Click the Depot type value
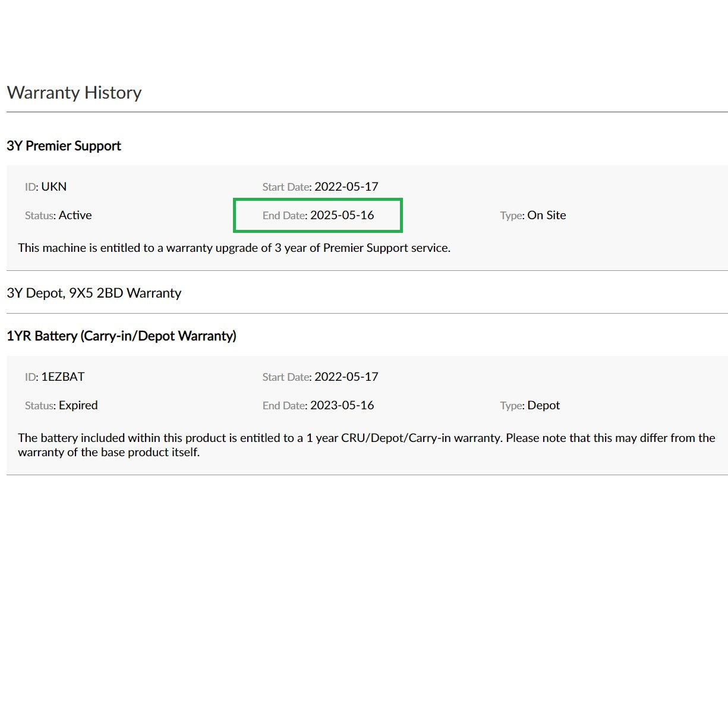The width and height of the screenshot is (728, 717). coord(543,406)
